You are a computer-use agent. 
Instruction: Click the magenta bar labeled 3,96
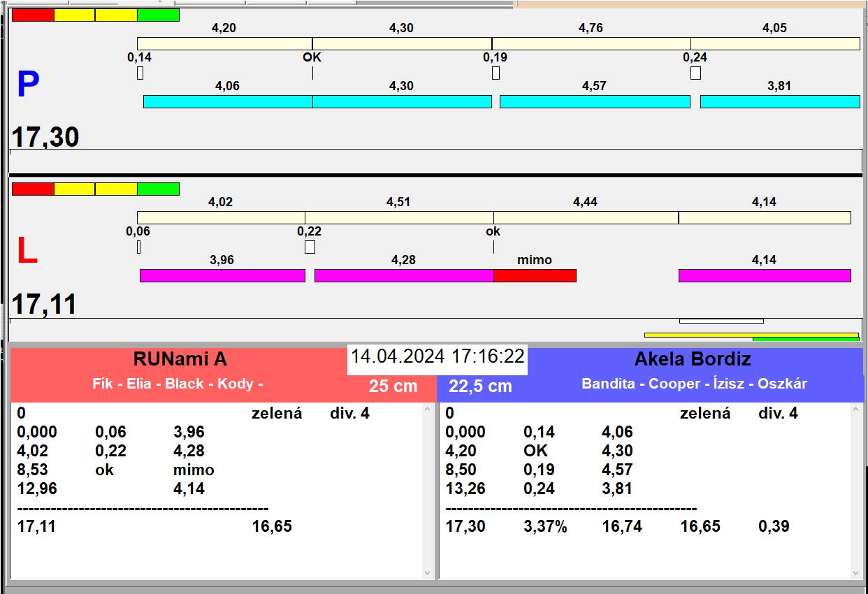(x=222, y=275)
